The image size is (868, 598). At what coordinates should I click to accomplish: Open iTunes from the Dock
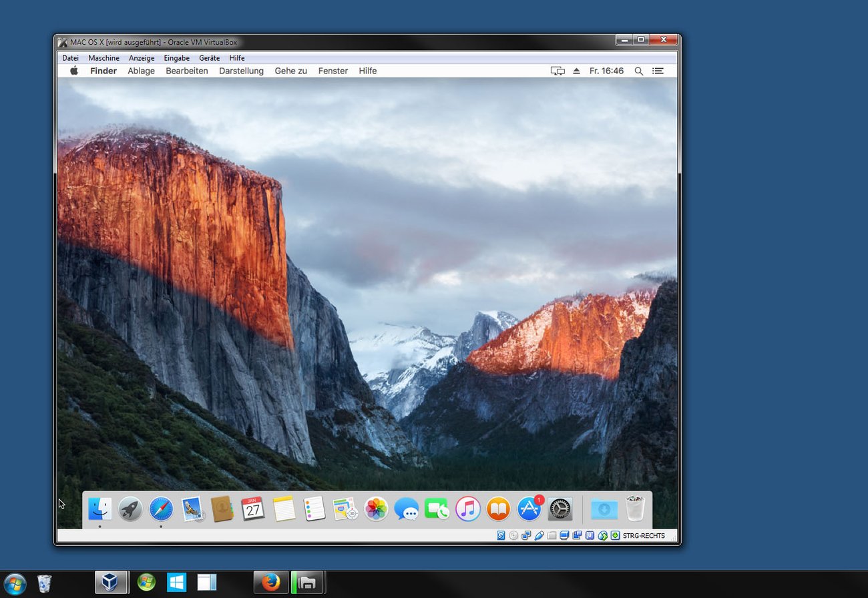coord(467,509)
